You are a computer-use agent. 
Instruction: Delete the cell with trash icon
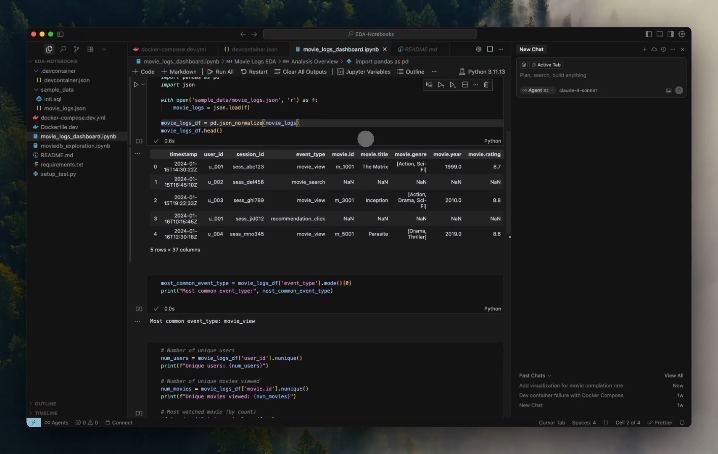pyautogui.click(x=486, y=85)
